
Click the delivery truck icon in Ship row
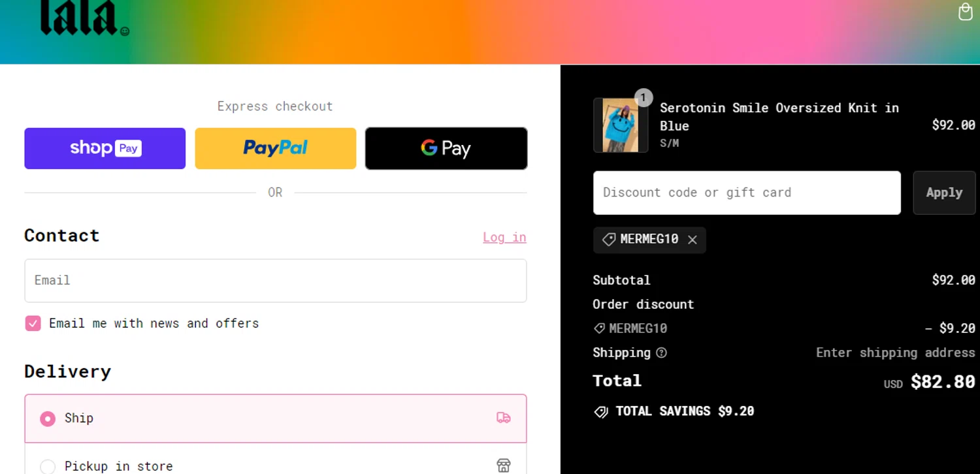503,418
